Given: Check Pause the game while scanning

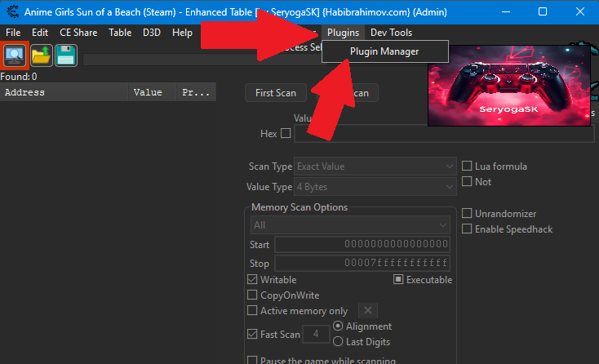Looking at the screenshot, I should [x=252, y=360].
